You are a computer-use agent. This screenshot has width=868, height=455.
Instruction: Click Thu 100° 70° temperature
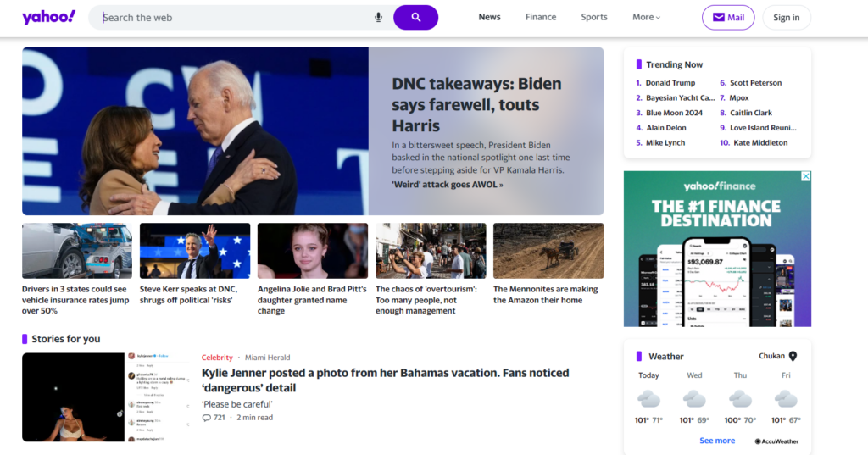(740, 420)
